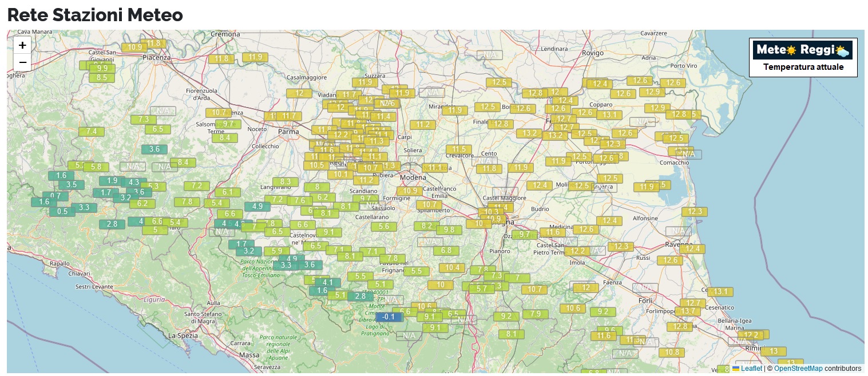The height and width of the screenshot is (376, 868).
Task: Zoom in on the map
Action: coord(22,45)
